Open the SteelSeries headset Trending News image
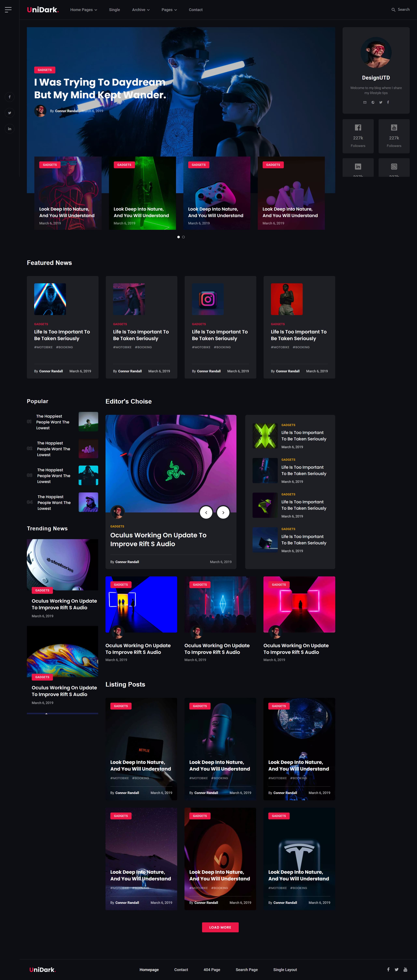The image size is (417, 980). [62, 565]
